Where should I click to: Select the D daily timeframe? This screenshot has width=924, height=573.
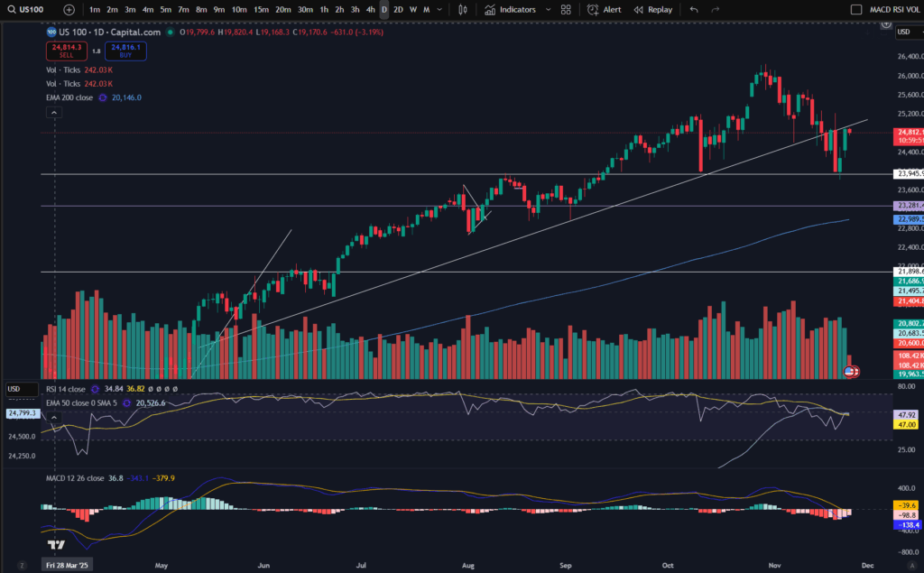click(384, 9)
